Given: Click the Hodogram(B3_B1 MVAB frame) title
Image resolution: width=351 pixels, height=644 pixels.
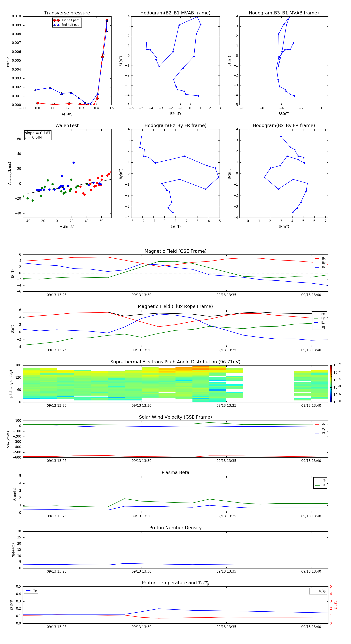Looking at the screenshot, I should (x=284, y=13).
